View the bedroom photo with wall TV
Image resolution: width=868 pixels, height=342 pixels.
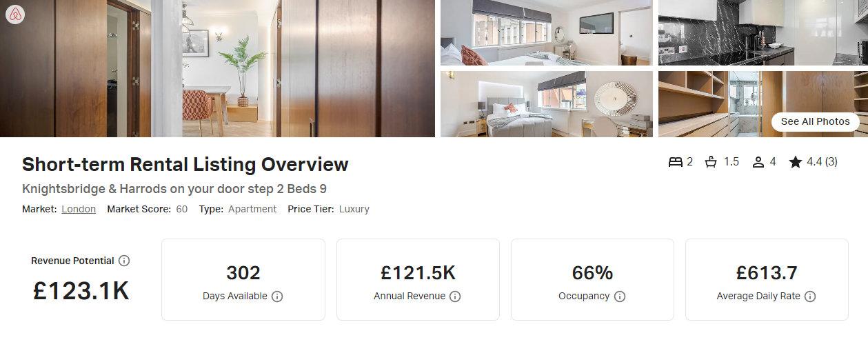tap(546, 32)
